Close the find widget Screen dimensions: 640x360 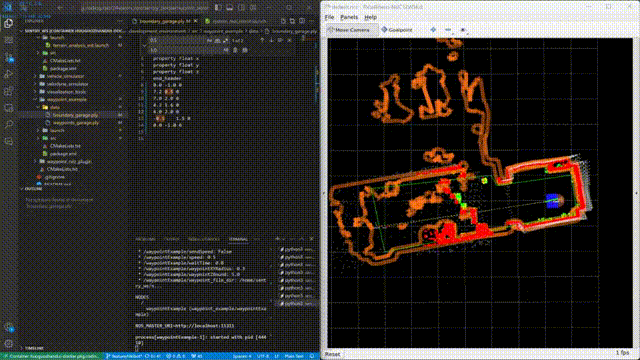point(289,40)
